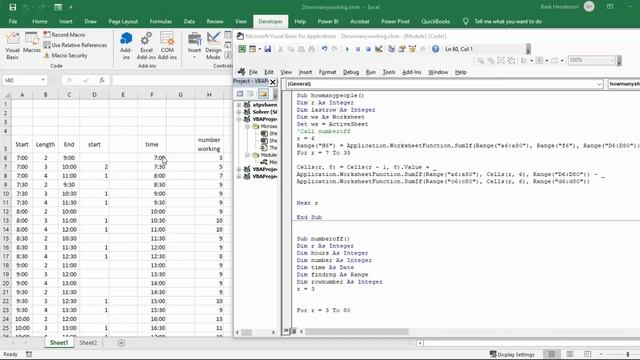The width and height of the screenshot is (640, 360).
Task: Open the Visual Basic editor from ribbon
Action: (x=13, y=46)
